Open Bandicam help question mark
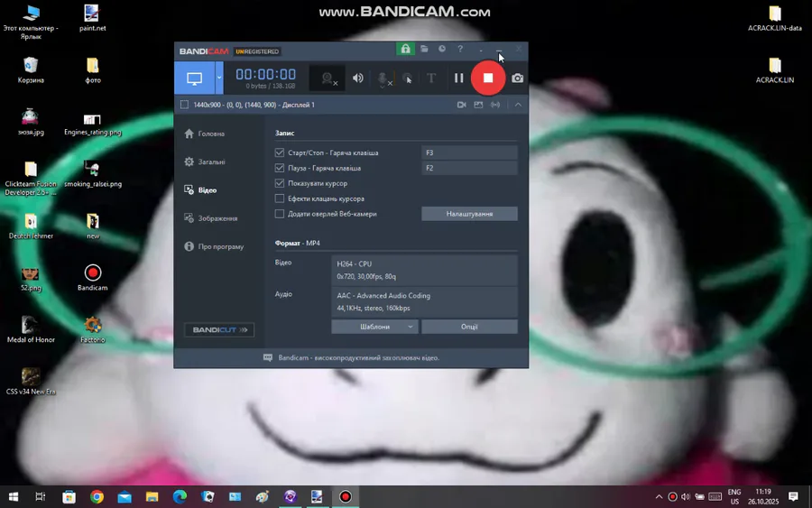812x508 pixels. (460, 49)
